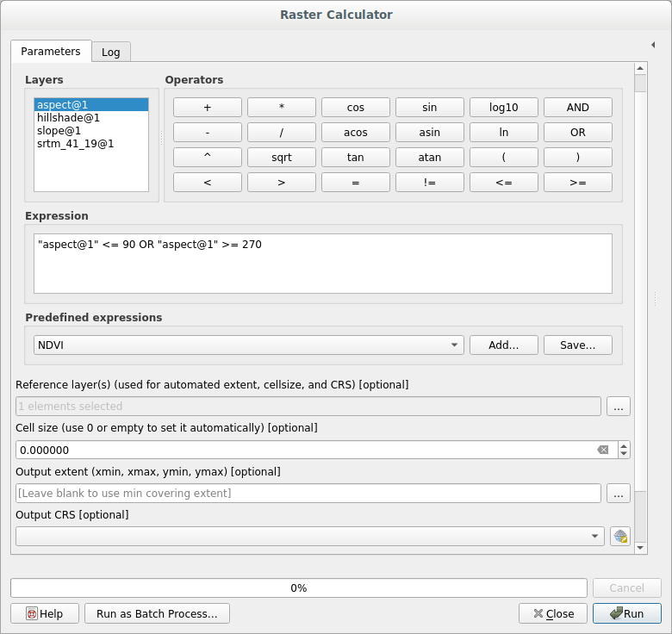The width and height of the screenshot is (672, 634).
Task: Open the CRS selector globe icon
Action: [619, 536]
